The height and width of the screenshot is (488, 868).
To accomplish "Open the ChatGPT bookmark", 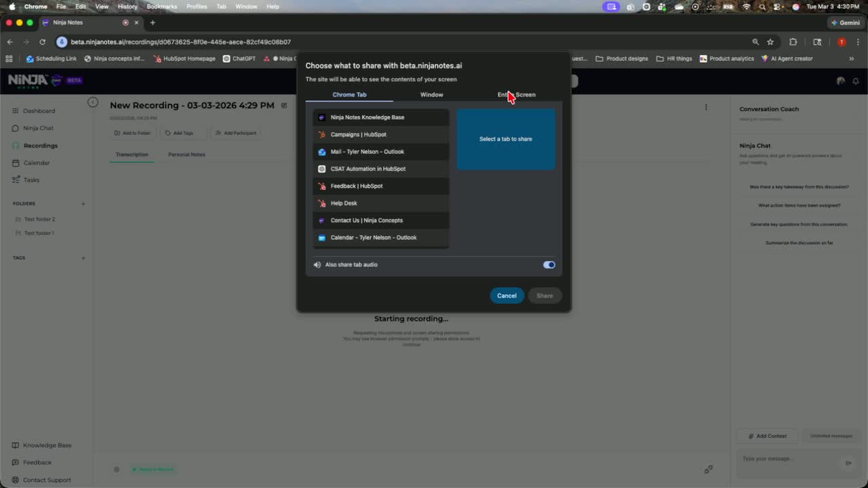I will pyautogui.click(x=239, y=59).
